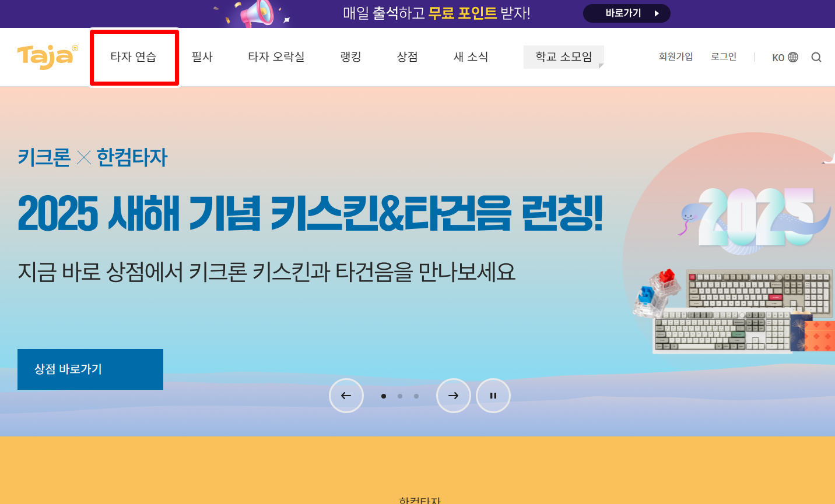The width and height of the screenshot is (835, 504).
Task: Pause the banner slideshow
Action: [x=493, y=396]
